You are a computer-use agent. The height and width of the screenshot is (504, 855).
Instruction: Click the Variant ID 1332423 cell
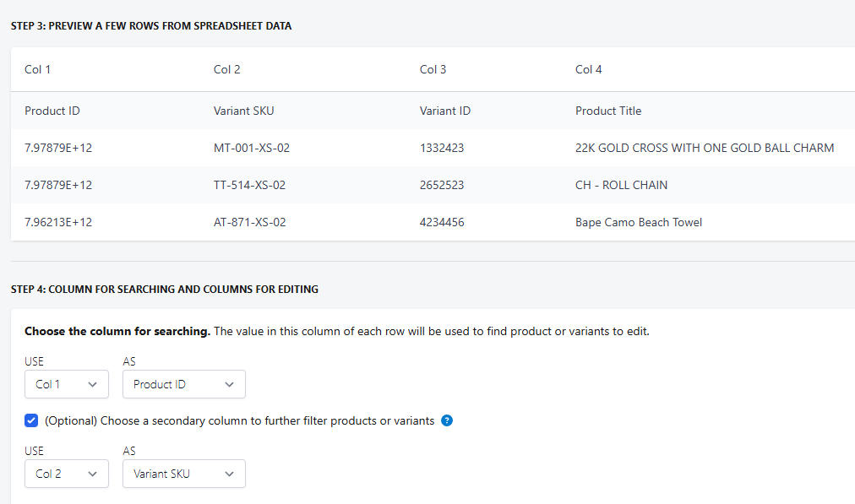[x=442, y=148]
